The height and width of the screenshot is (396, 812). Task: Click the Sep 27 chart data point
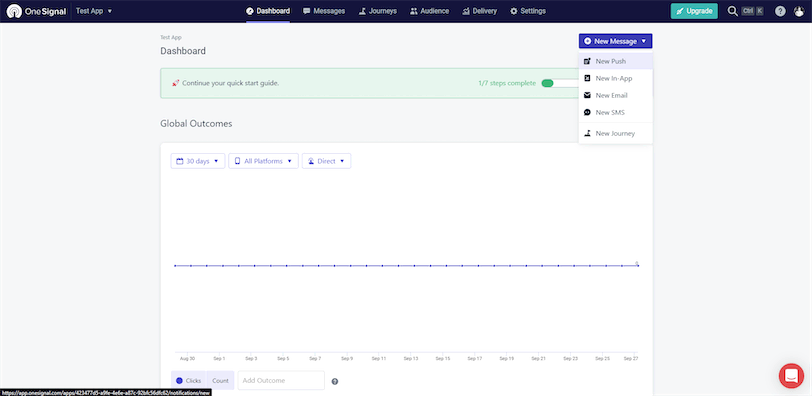tap(638, 266)
